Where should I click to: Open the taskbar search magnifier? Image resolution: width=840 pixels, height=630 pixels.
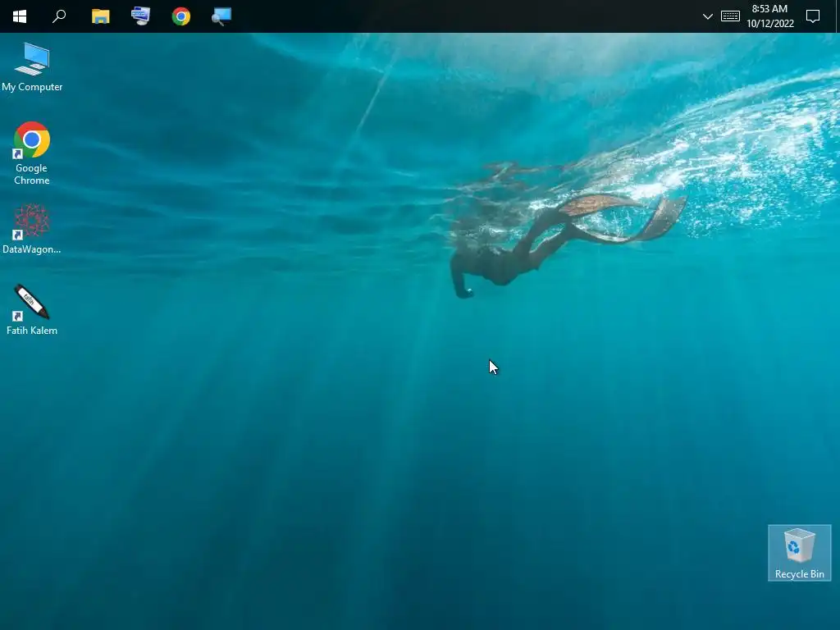pyautogui.click(x=59, y=16)
